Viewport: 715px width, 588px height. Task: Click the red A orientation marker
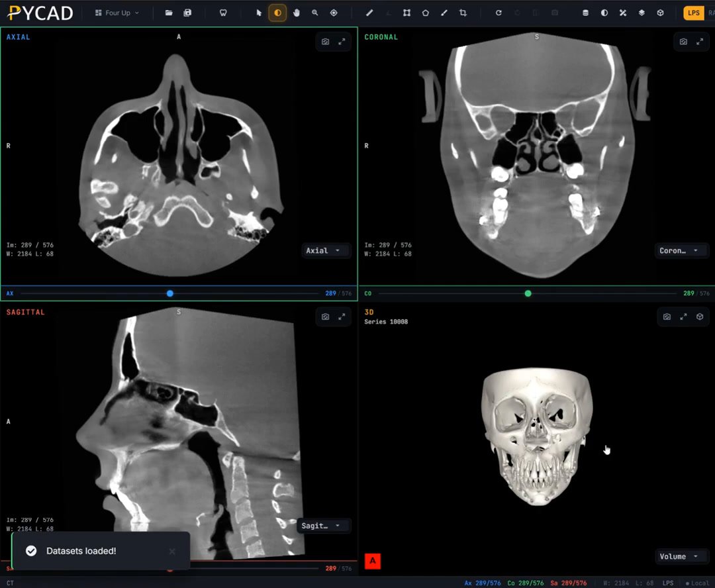(373, 561)
